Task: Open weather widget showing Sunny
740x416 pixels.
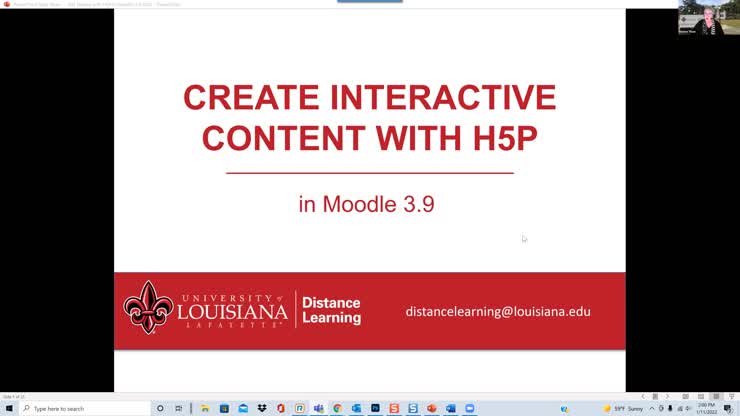Action: point(623,408)
